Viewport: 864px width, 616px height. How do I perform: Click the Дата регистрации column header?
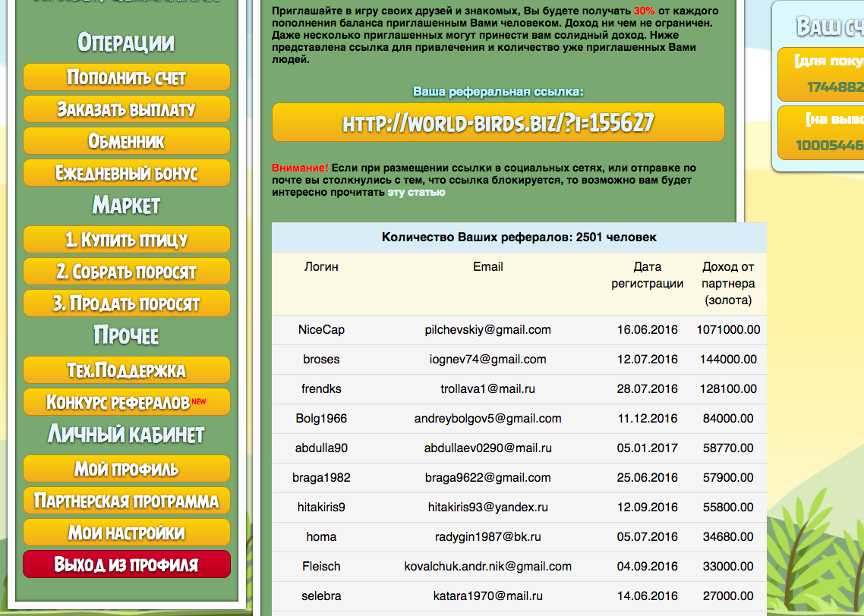coord(648,275)
